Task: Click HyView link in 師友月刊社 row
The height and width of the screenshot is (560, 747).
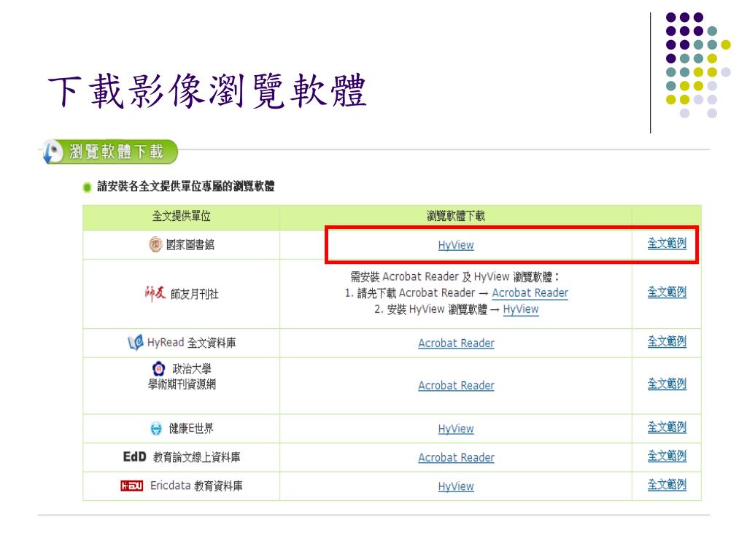Action: (521, 309)
